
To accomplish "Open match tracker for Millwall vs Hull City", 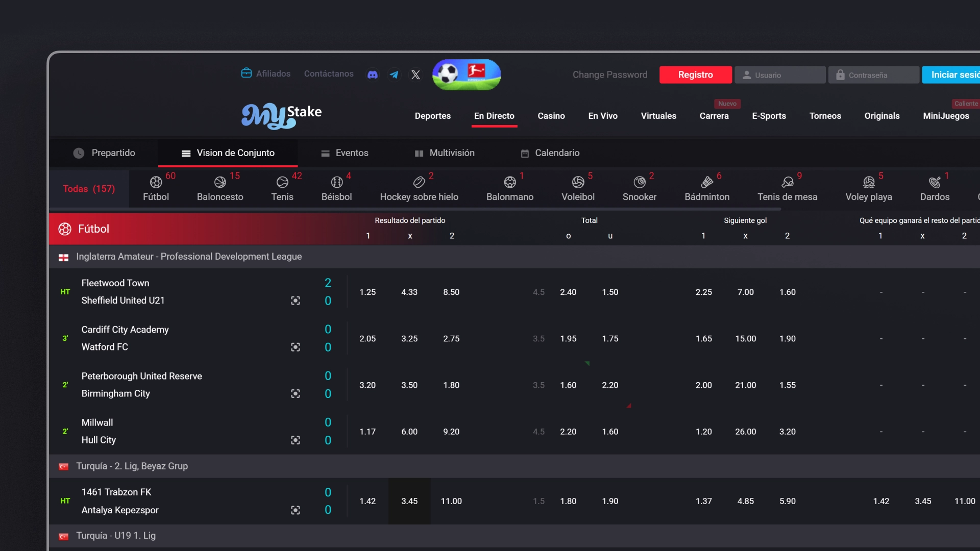I will click(296, 440).
